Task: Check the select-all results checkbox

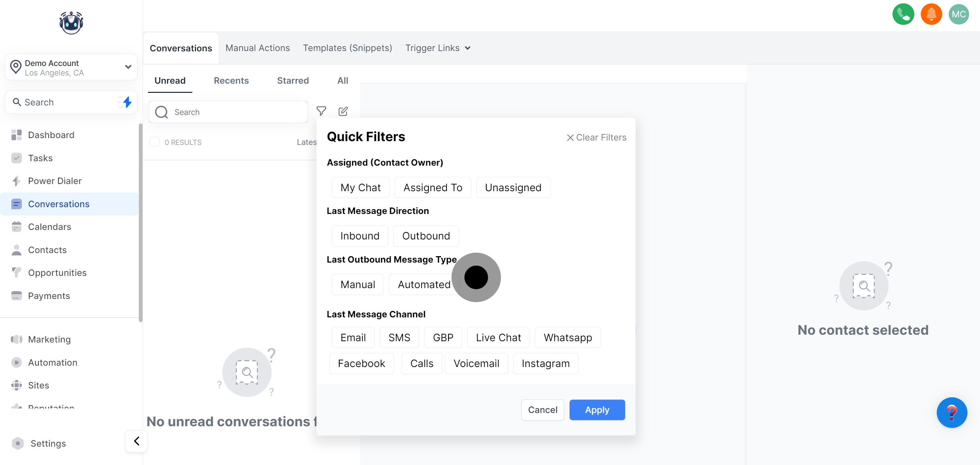Action: (x=154, y=142)
